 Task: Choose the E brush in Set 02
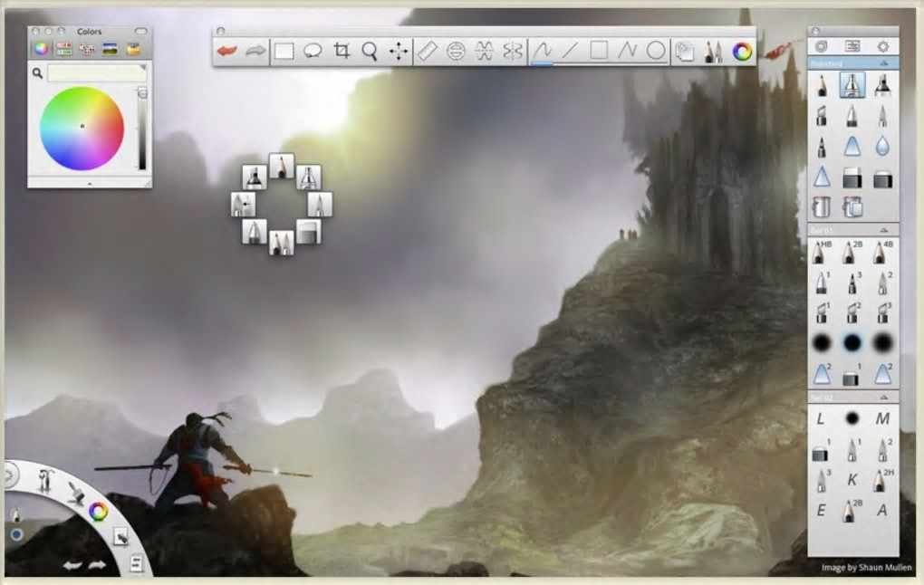[x=821, y=510]
